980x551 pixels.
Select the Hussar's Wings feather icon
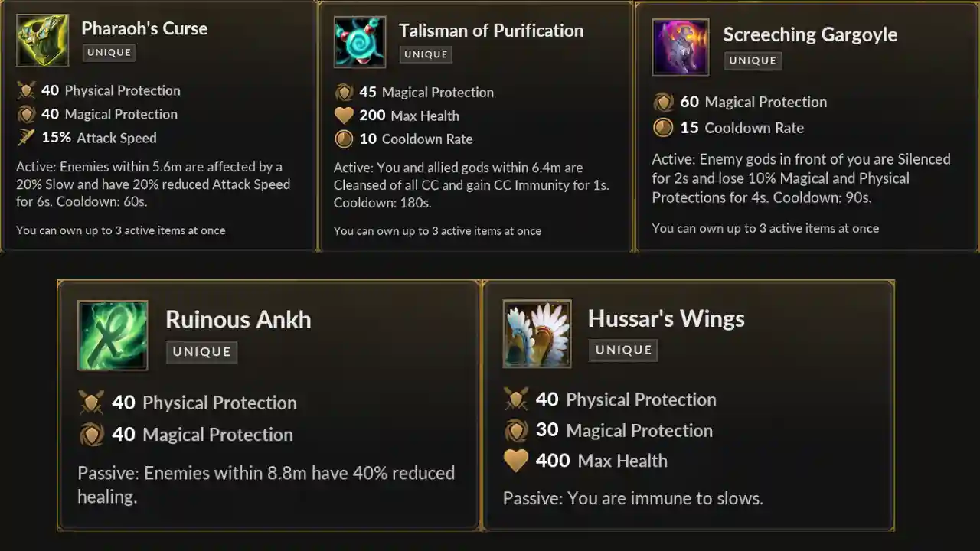click(x=537, y=334)
